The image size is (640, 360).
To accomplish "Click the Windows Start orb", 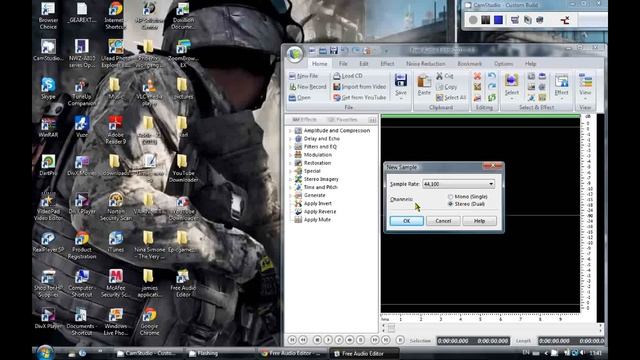I will pos(45,352).
